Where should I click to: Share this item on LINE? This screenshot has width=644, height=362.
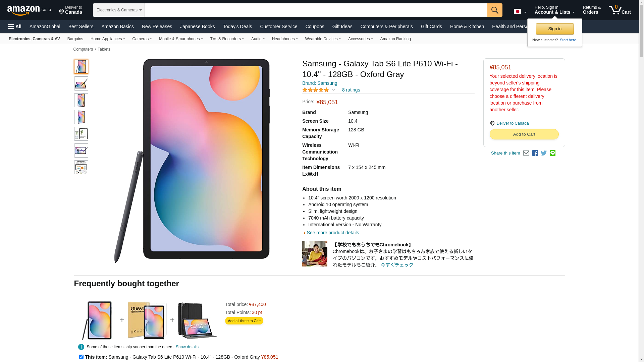click(552, 153)
